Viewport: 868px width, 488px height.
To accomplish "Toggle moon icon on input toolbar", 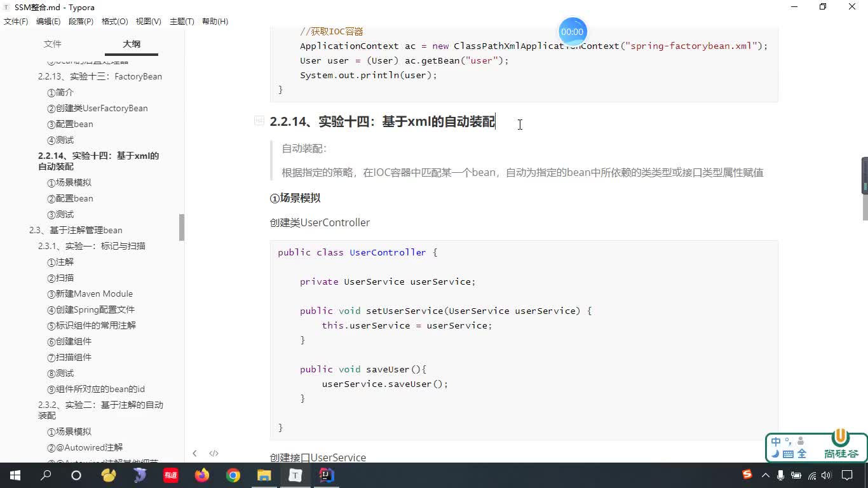I will [775, 454].
